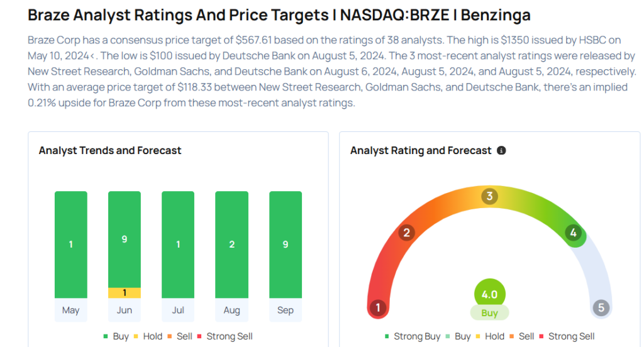
Task: Click gauge marker number 4
Action: [573, 233]
